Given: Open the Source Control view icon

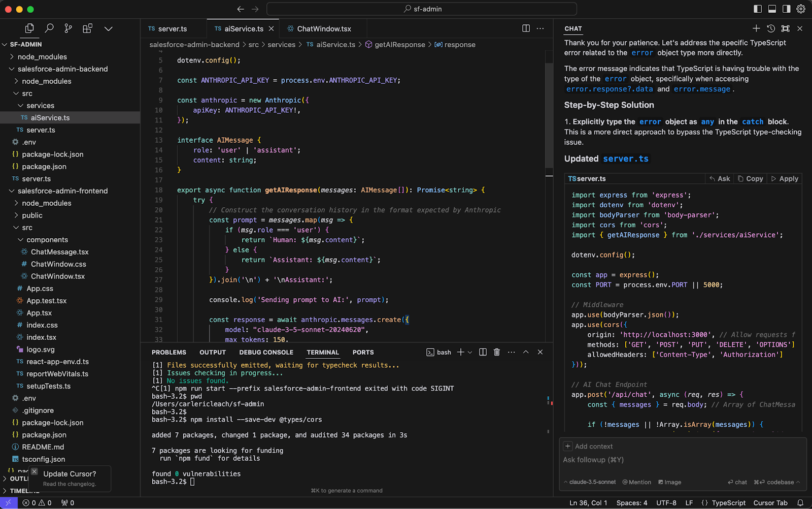Looking at the screenshot, I should point(68,28).
